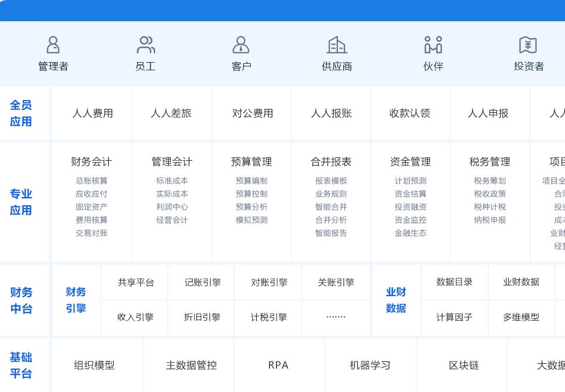Viewport: 565px width, 392px height.
Task: Select the 对账引擎 cell
Action: coord(269,282)
